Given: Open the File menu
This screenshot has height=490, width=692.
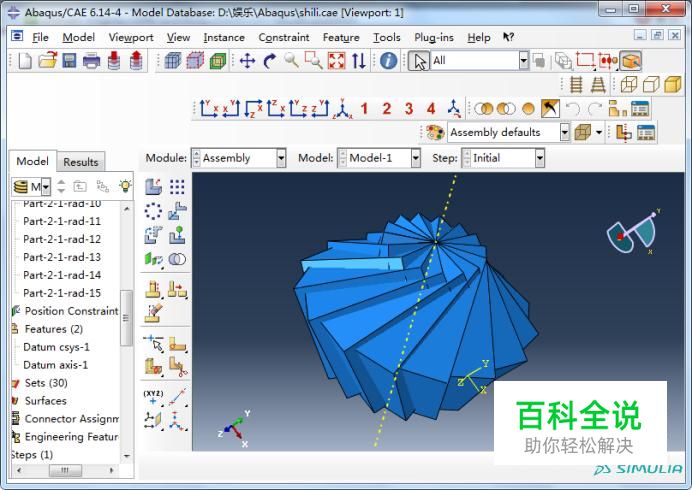Looking at the screenshot, I should coord(40,38).
